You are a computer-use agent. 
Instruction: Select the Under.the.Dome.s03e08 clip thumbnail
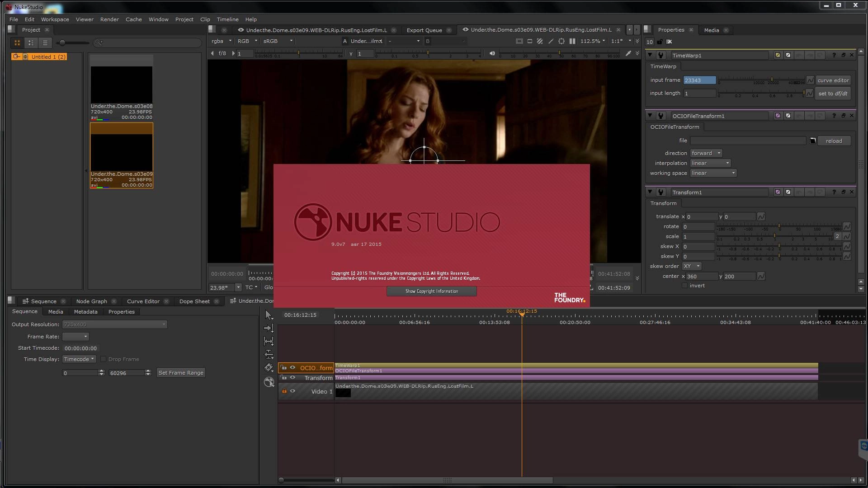click(x=122, y=84)
